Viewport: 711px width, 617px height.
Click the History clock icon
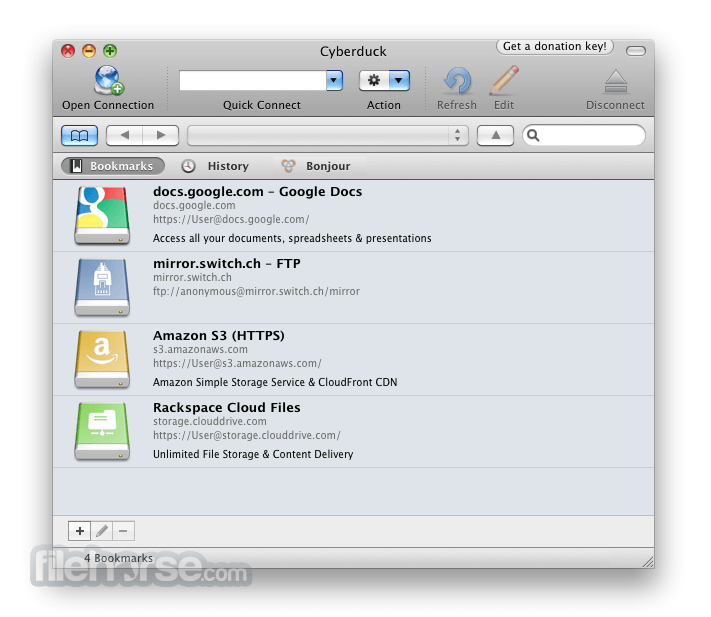[x=188, y=166]
